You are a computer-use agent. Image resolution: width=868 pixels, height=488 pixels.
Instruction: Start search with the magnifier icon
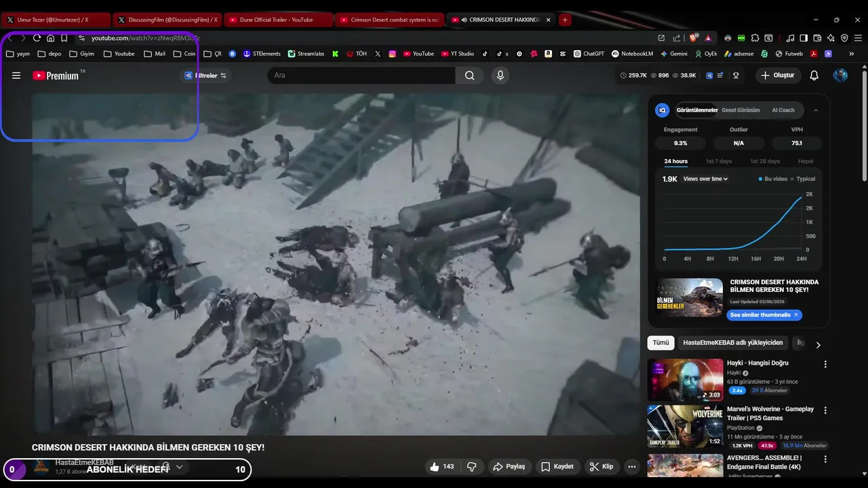point(470,75)
